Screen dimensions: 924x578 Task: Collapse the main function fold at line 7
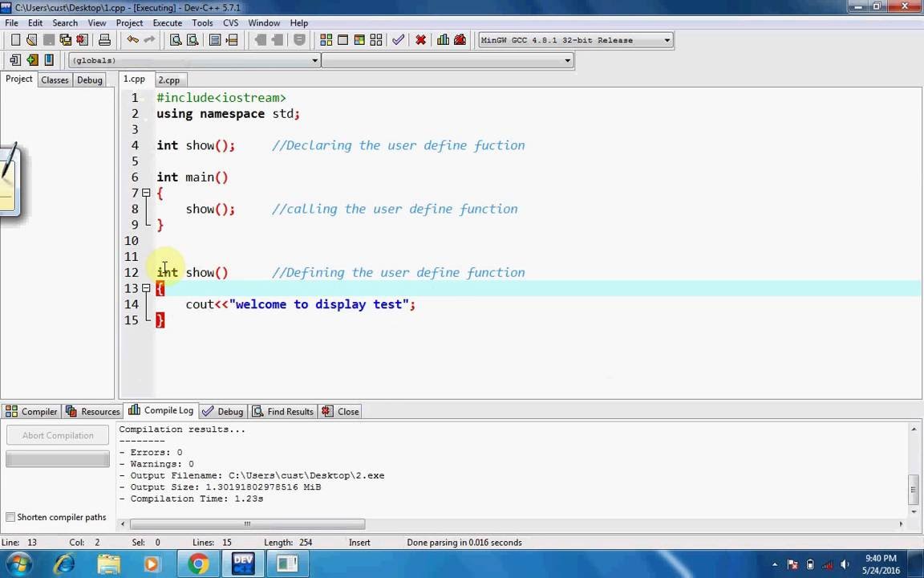146,193
